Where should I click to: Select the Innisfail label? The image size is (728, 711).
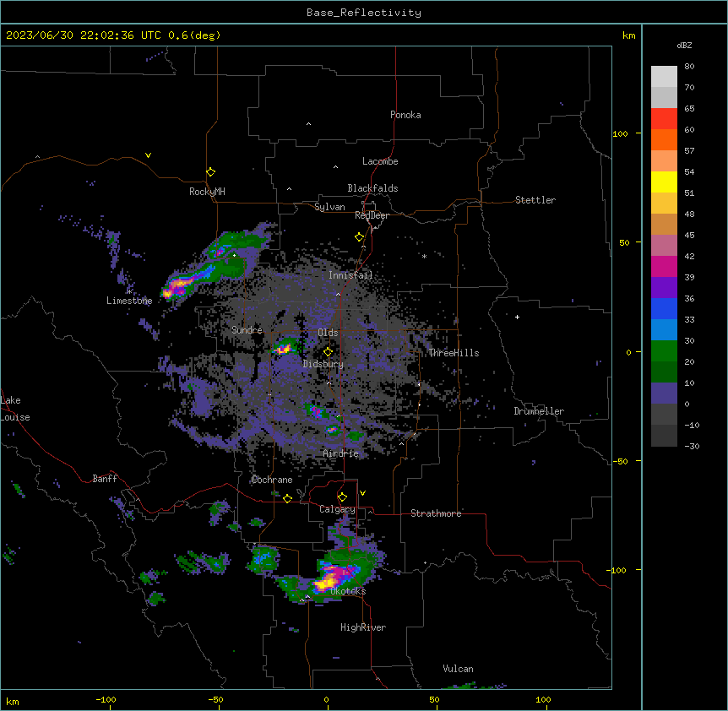350,275
